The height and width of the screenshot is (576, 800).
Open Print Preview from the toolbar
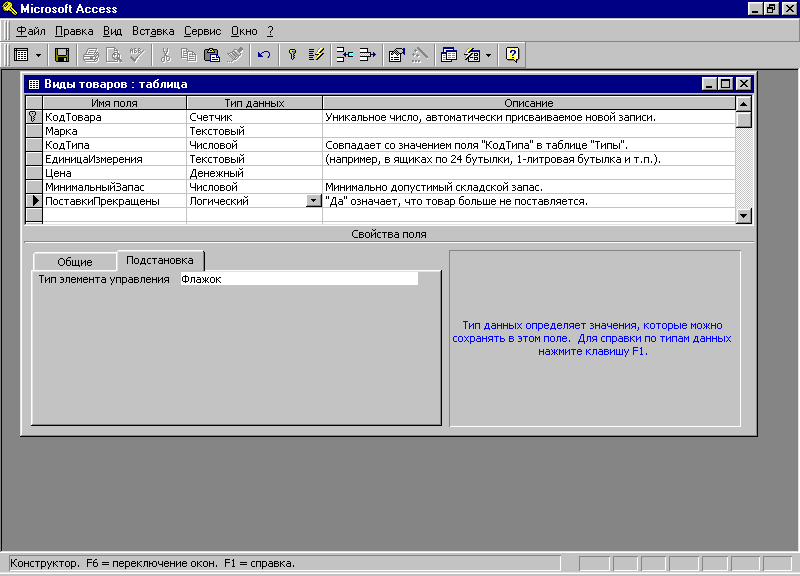click(113, 55)
